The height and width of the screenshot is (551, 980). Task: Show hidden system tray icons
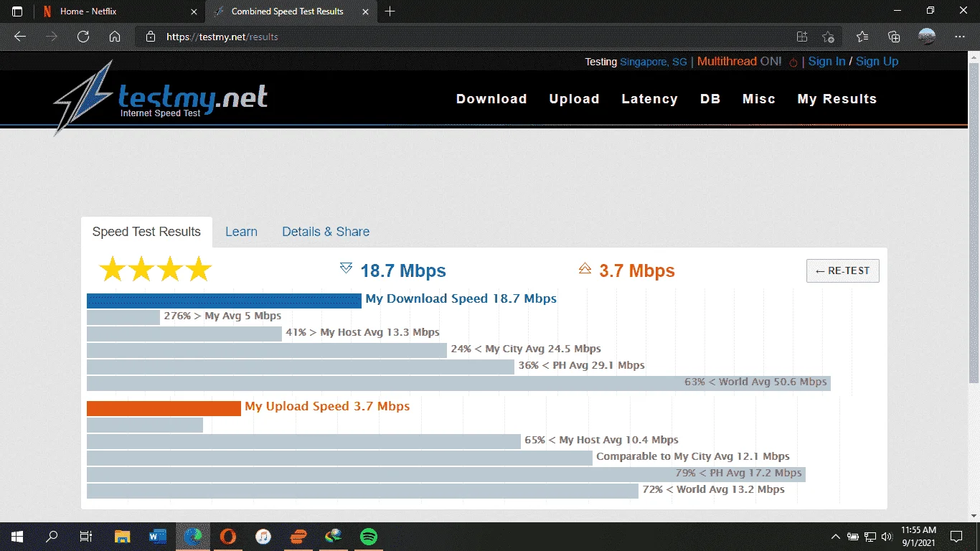pos(836,537)
